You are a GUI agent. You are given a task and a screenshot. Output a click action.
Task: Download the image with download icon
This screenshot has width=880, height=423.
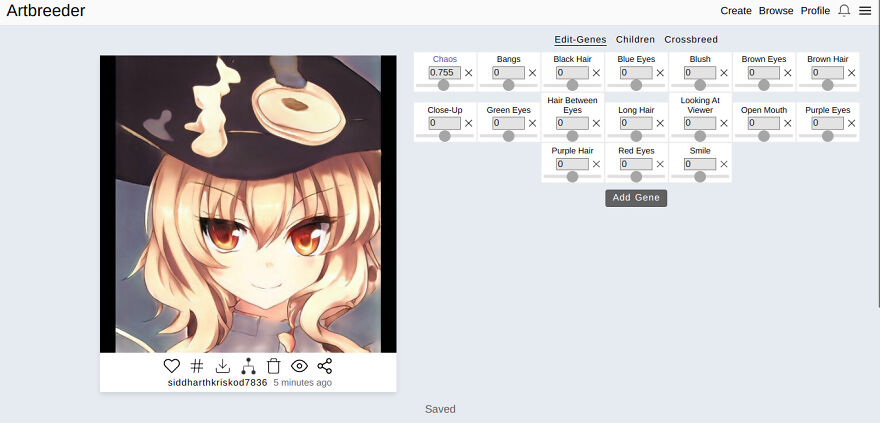(223, 366)
